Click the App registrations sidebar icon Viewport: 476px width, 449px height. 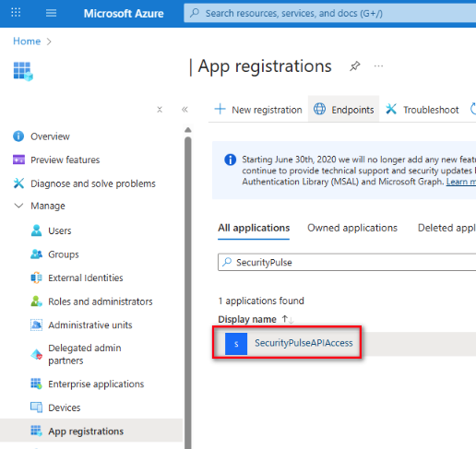click(36, 431)
